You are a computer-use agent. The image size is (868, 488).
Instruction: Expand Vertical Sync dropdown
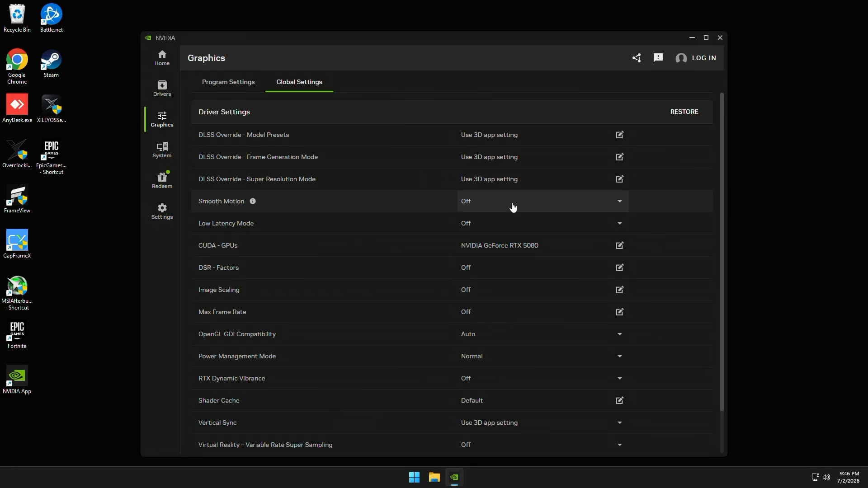pos(542,422)
